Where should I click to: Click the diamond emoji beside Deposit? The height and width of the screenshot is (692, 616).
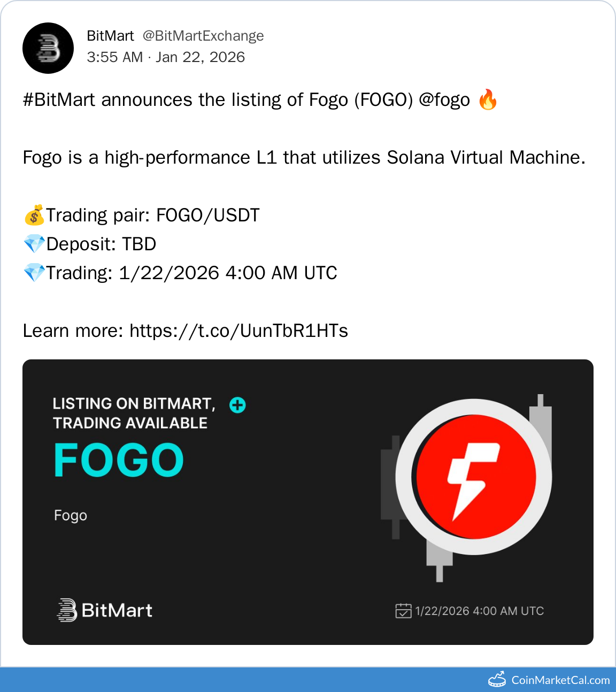34,244
